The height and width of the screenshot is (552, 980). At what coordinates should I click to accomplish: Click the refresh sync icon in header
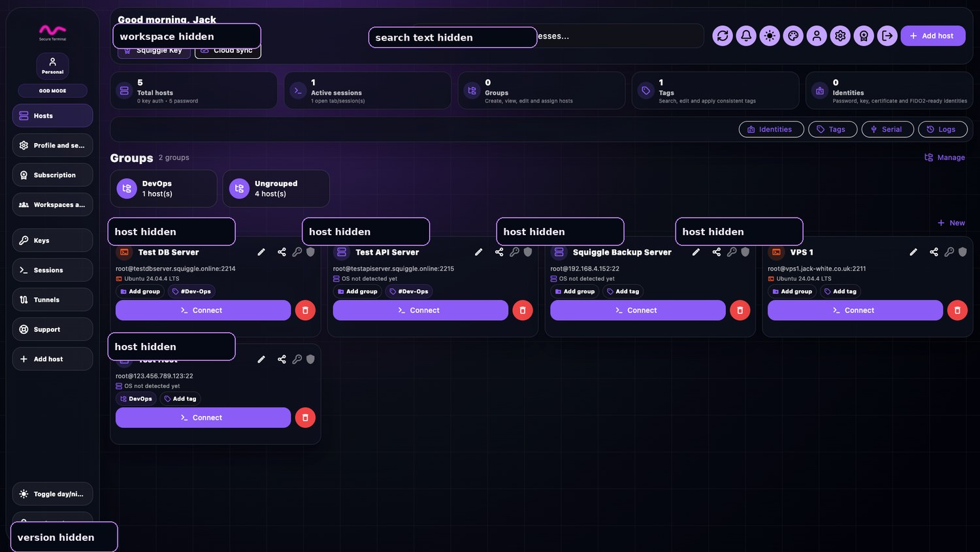723,36
